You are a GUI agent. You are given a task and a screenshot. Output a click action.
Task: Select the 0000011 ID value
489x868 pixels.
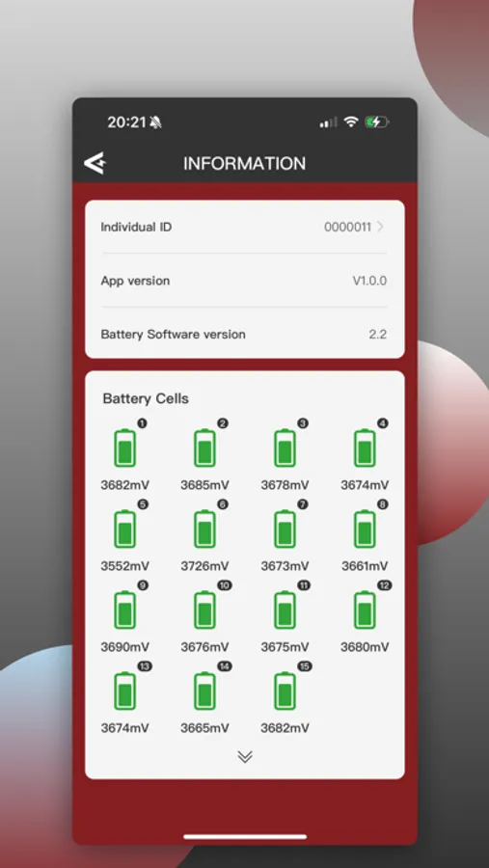[347, 227]
